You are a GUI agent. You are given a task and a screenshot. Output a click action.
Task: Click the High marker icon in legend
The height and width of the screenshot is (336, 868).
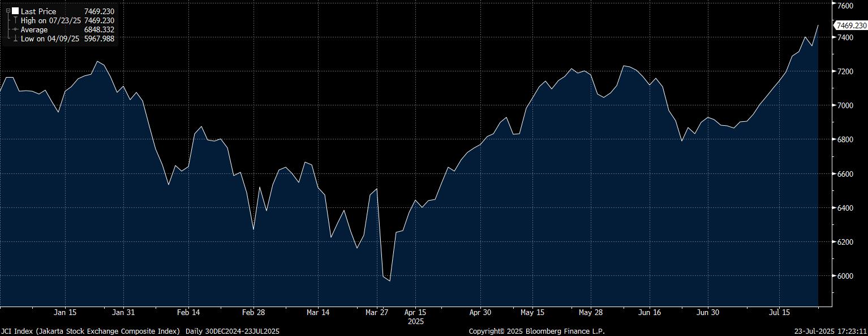(15, 20)
